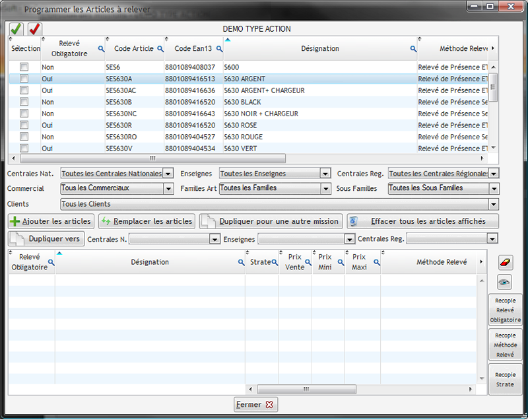This screenshot has height=420, width=528.
Task: Click magnifier in upper Désignation column header
Action: point(413,49)
